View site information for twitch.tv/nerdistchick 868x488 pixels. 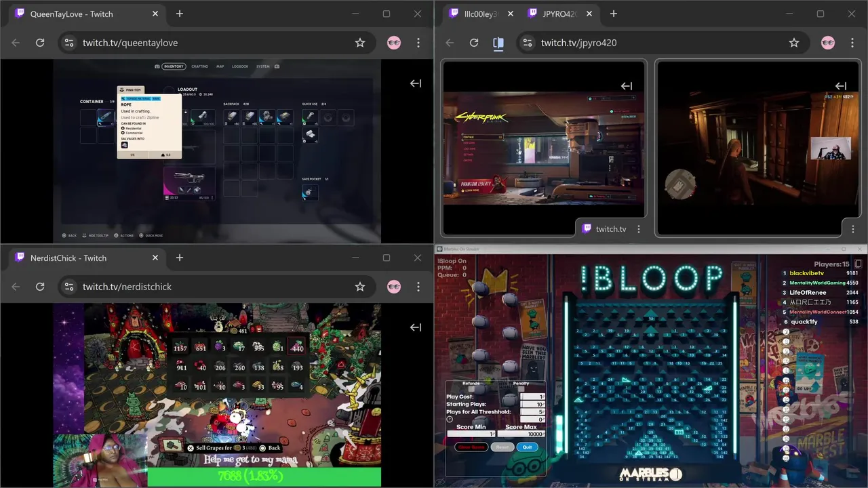pyautogui.click(x=68, y=287)
